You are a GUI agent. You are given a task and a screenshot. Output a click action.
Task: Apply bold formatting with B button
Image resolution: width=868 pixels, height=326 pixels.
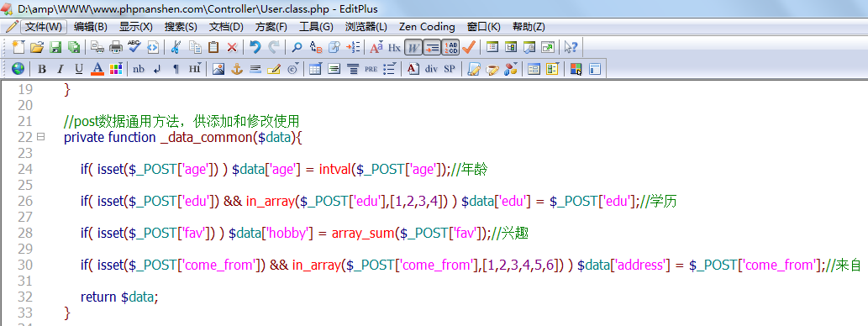coord(42,69)
